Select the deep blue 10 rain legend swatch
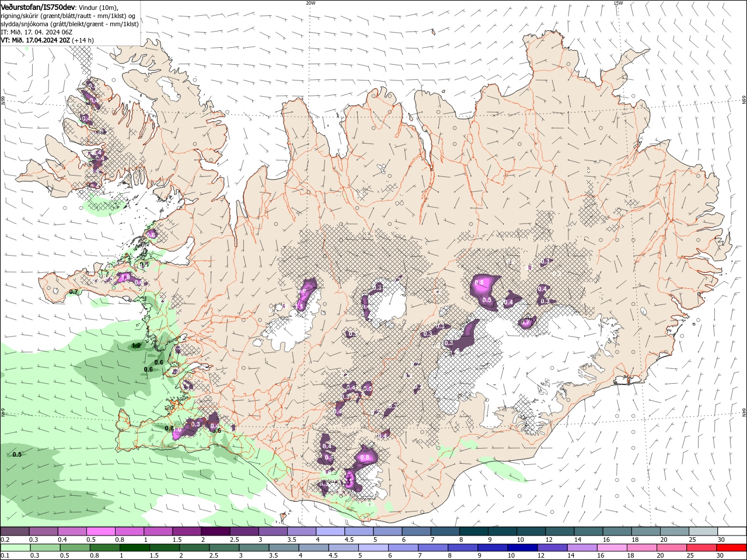 (522, 548)
